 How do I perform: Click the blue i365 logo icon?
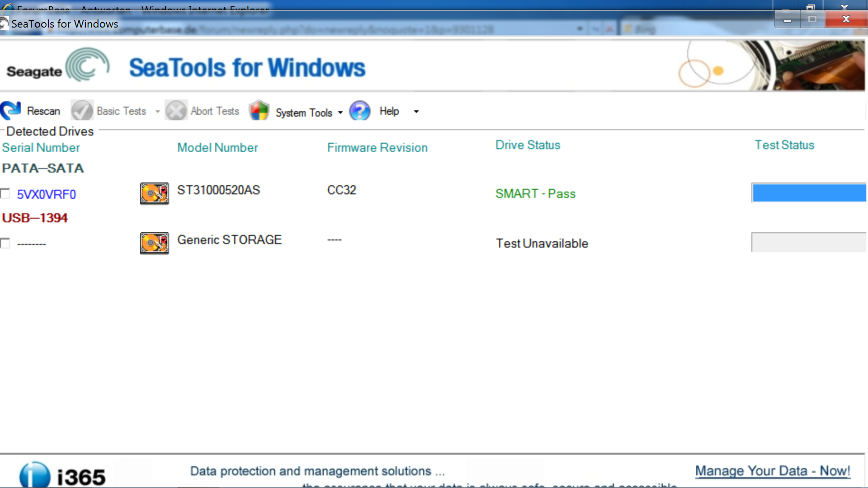coord(35,475)
